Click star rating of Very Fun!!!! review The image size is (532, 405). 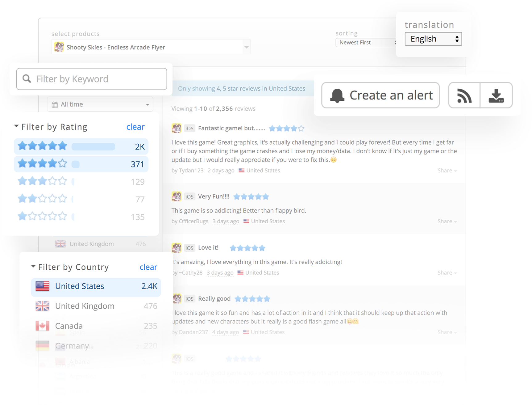click(251, 196)
